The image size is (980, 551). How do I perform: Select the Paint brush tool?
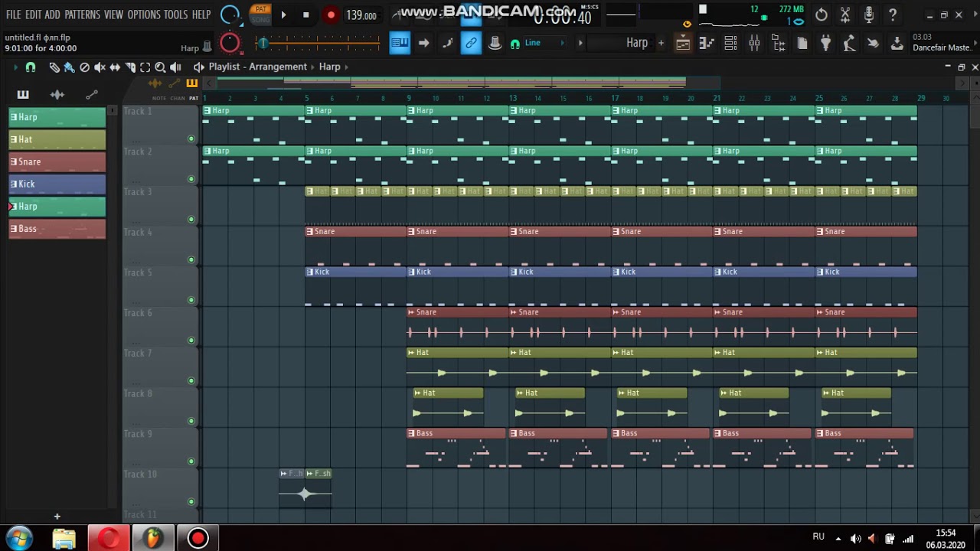69,67
